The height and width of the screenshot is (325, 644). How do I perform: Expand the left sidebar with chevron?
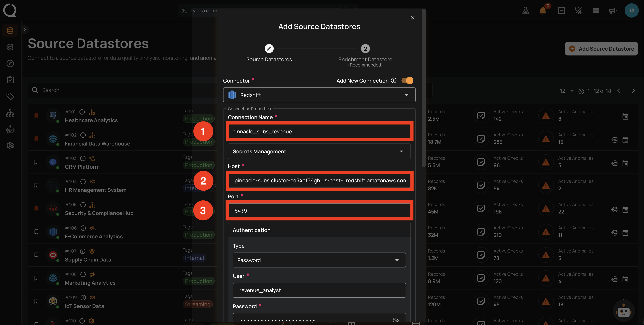[x=25, y=29]
